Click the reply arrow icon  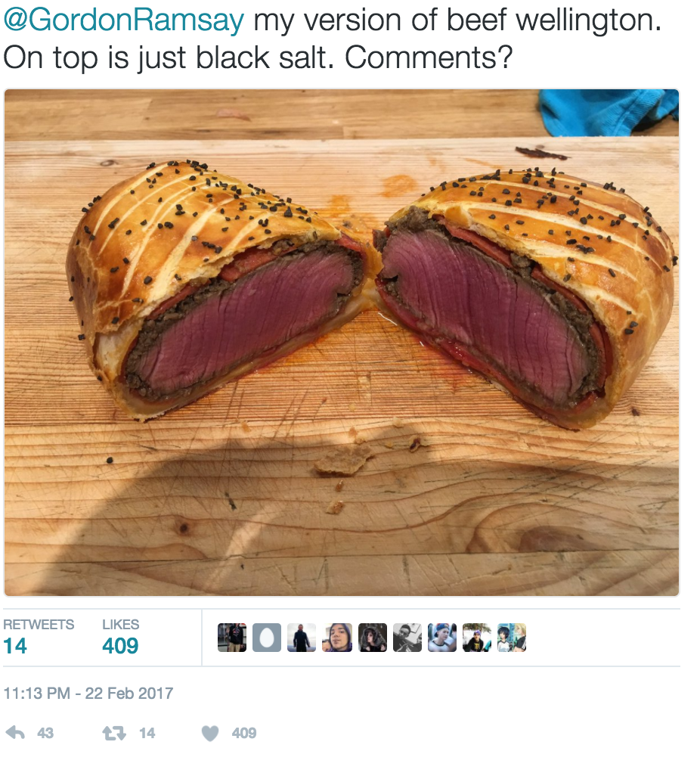15,733
